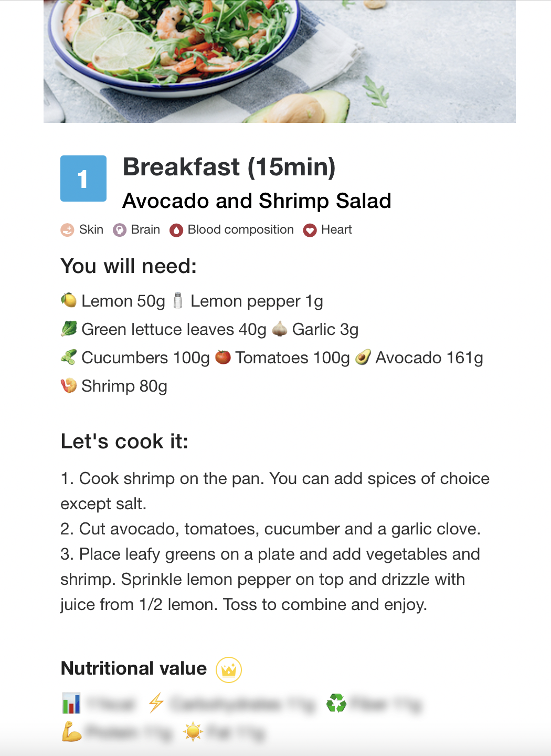The image size is (551, 756).
Task: Click the protein flexed arm icon
Action: 71,731
